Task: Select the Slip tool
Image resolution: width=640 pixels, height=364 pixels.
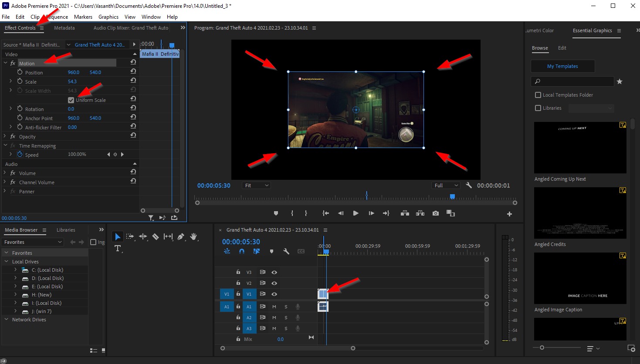Action: (x=168, y=236)
